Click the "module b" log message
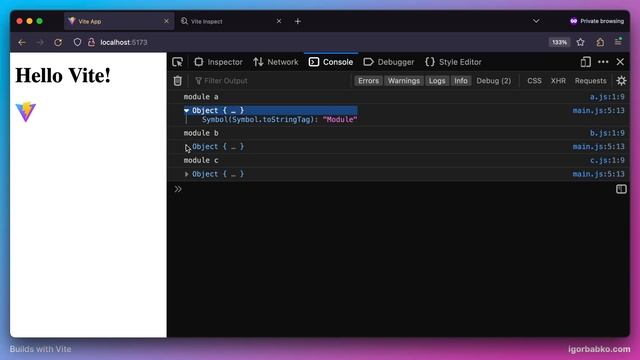Image resolution: width=640 pixels, height=360 pixels. (x=201, y=133)
